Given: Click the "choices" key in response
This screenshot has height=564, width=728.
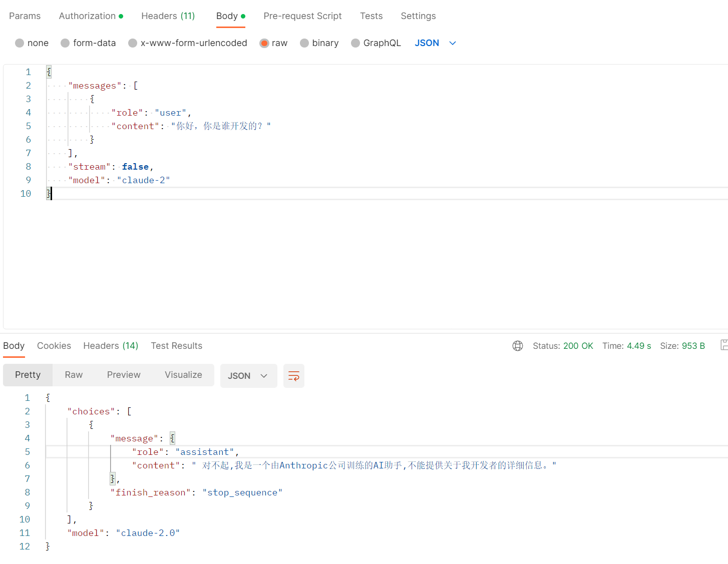Looking at the screenshot, I should [x=91, y=411].
